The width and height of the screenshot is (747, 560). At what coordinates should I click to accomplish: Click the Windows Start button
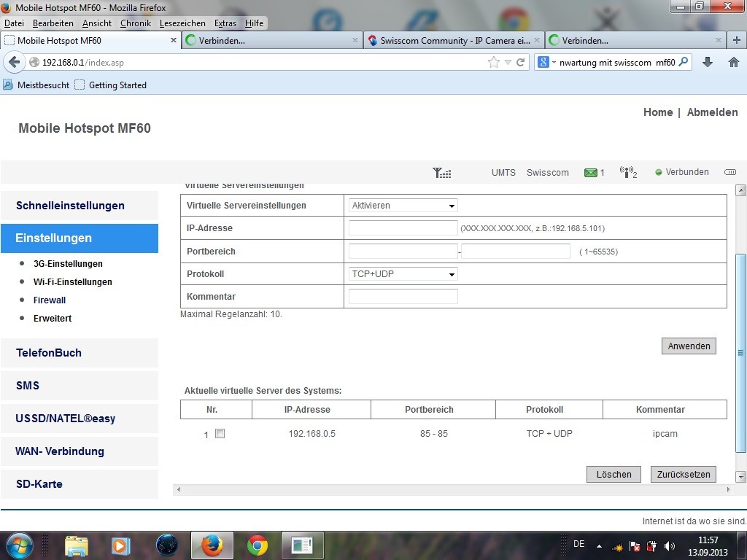19,545
